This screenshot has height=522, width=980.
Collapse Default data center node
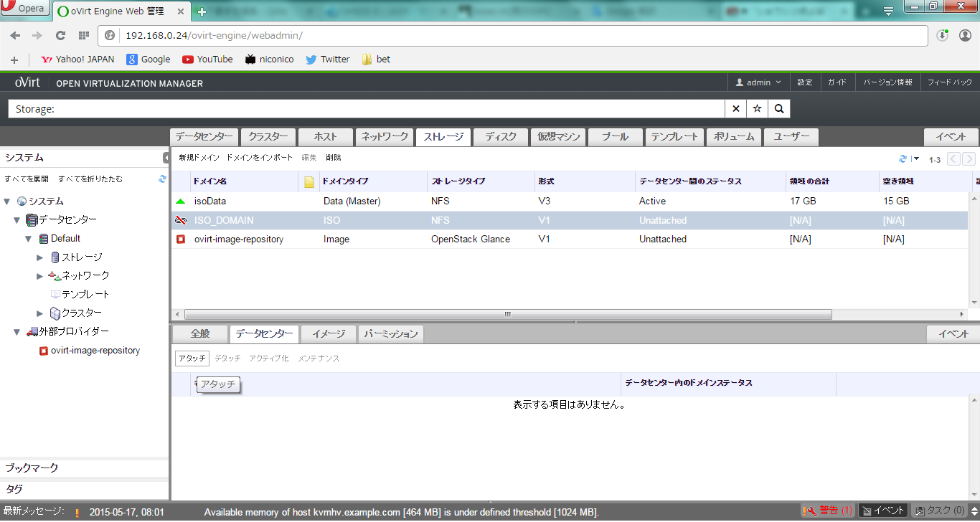point(29,239)
